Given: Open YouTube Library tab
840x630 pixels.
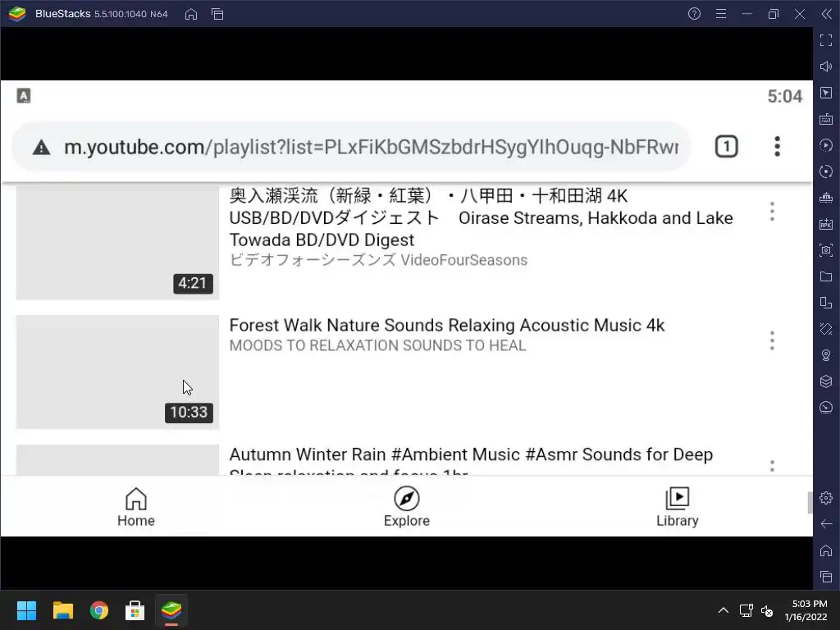Looking at the screenshot, I should 677,507.
